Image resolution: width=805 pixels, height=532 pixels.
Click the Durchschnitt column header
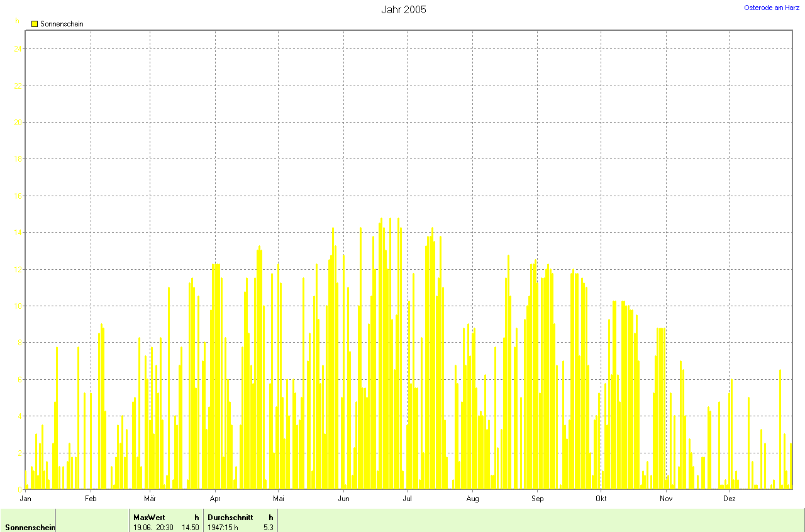(230, 517)
